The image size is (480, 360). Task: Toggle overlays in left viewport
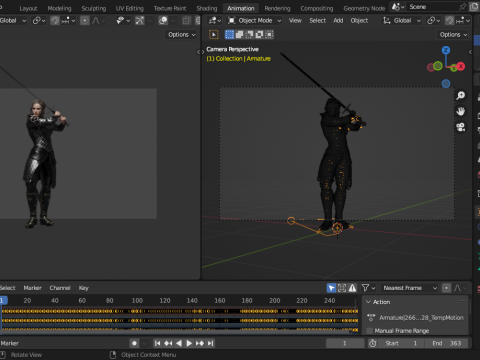[x=163, y=21]
